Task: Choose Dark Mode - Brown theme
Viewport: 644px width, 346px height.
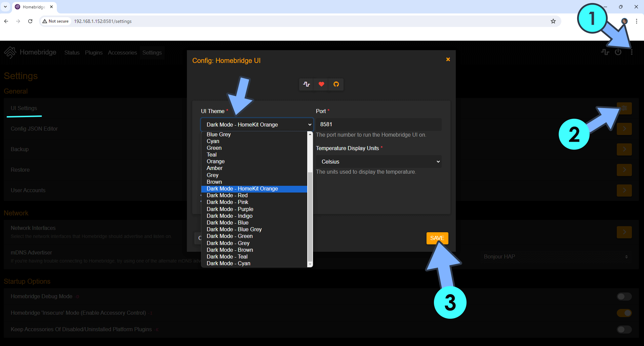Action: point(254,250)
